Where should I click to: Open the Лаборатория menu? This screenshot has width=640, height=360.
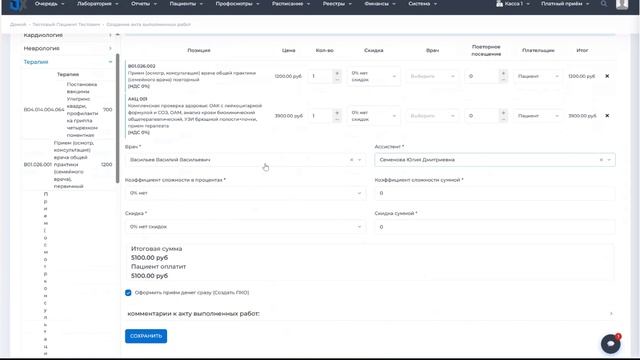coord(98,4)
